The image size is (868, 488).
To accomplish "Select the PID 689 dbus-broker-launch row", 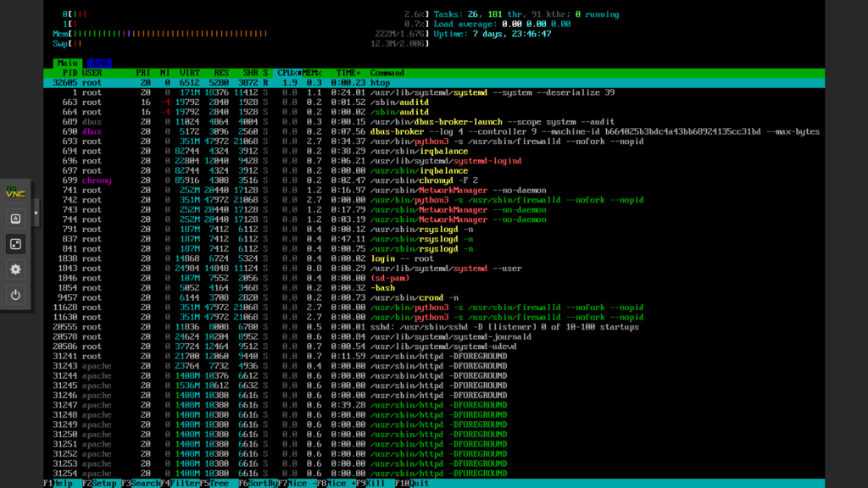I will pyautogui.click(x=434, y=122).
